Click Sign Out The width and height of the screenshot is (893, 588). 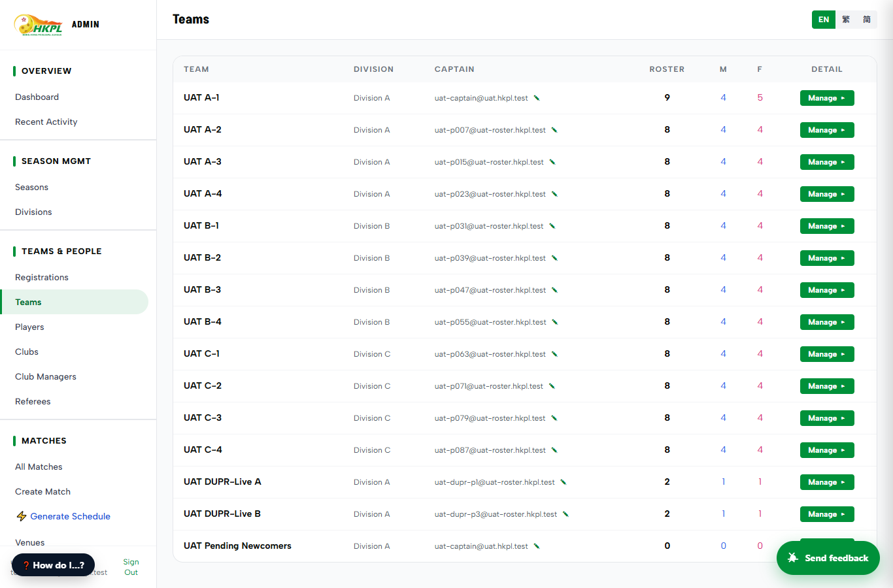coord(131,567)
